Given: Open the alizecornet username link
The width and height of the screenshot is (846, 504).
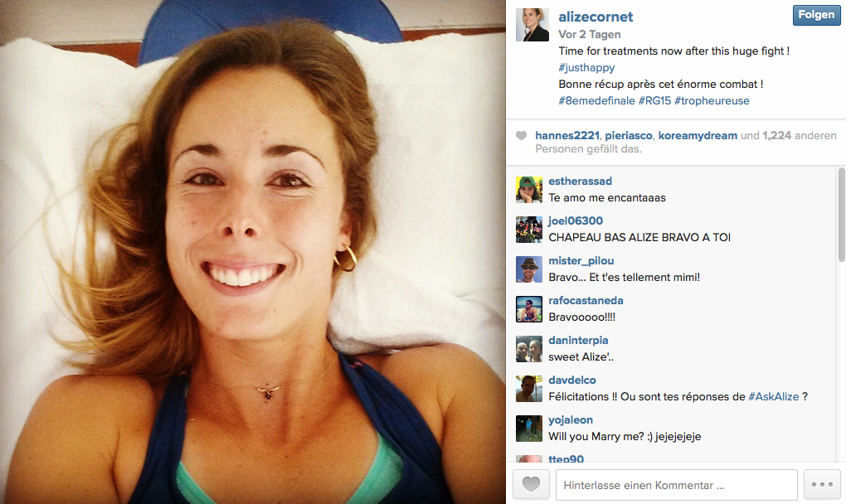Looking at the screenshot, I should 596,17.
